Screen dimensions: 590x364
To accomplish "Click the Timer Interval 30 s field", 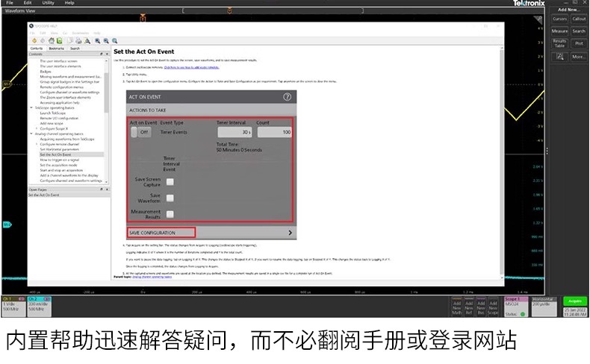I will (x=235, y=132).
